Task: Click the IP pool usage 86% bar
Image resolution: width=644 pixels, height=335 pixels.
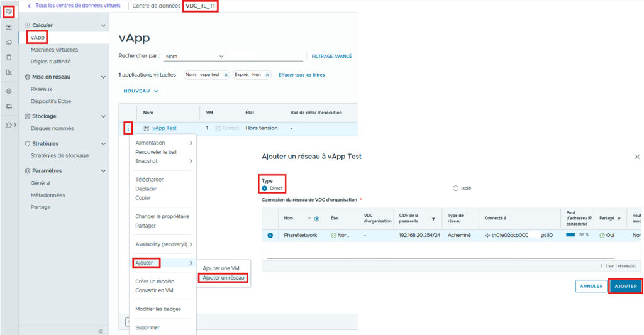Action: pos(570,235)
